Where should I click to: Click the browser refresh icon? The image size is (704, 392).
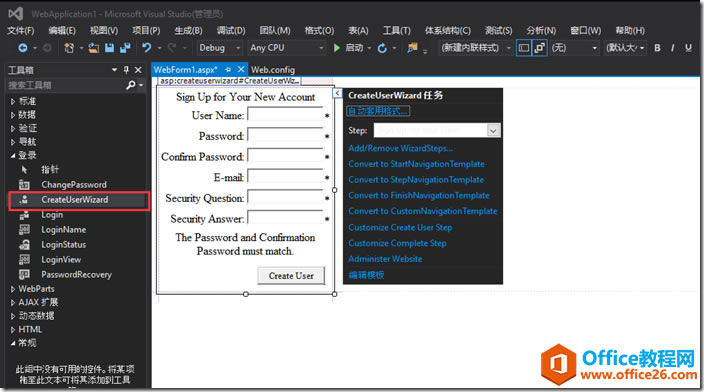(382, 48)
